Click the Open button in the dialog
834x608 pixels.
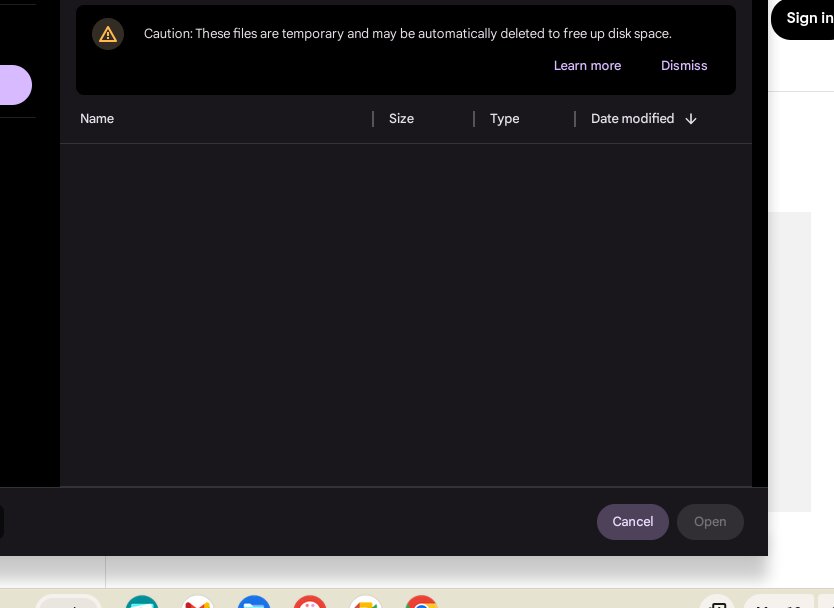[710, 522]
